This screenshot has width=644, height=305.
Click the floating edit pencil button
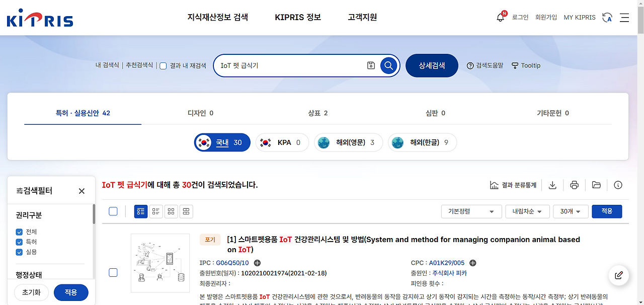click(x=618, y=275)
